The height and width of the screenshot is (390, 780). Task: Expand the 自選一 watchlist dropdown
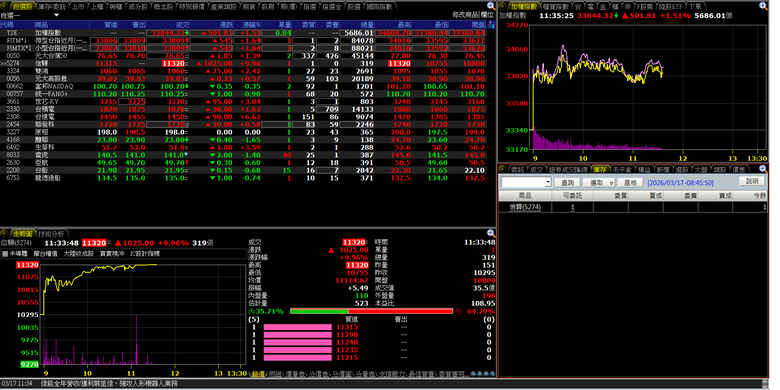pyautogui.click(x=56, y=15)
